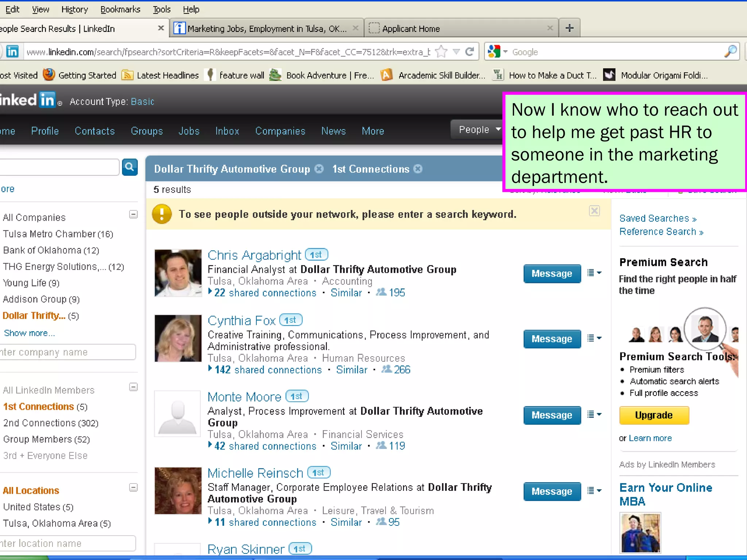This screenshot has width=747, height=560.
Task: Open the address bar history dropdown arrow
Action: coord(456,52)
